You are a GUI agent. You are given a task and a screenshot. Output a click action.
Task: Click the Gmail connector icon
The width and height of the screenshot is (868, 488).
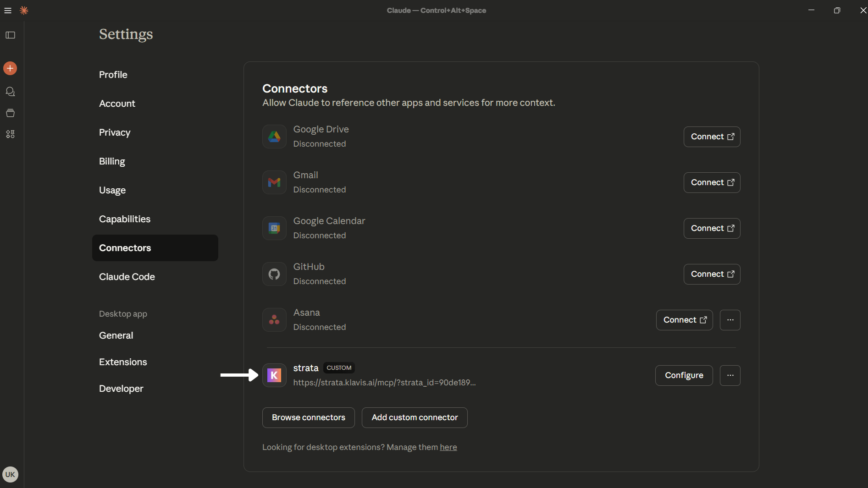274,182
